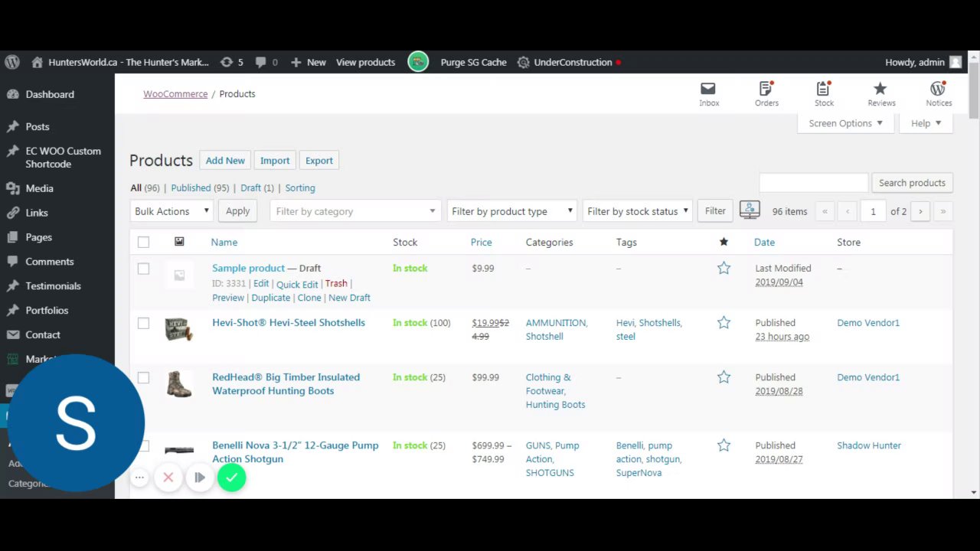980x551 pixels.
Task: Sort products by Price column
Action: [x=481, y=242]
